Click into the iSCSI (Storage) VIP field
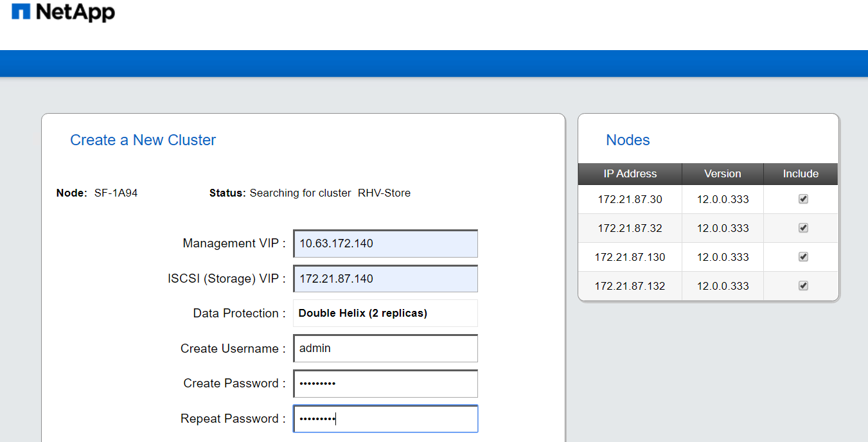 [385, 279]
